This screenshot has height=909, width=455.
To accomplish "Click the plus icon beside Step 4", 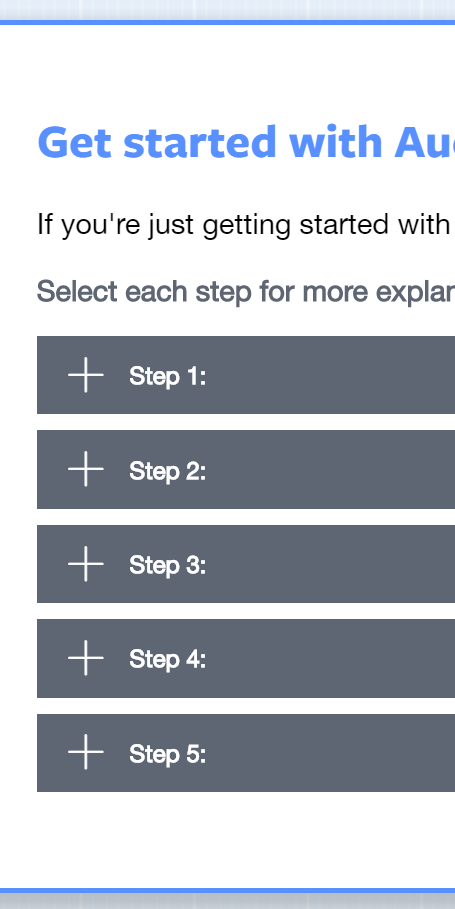I will pos(86,658).
